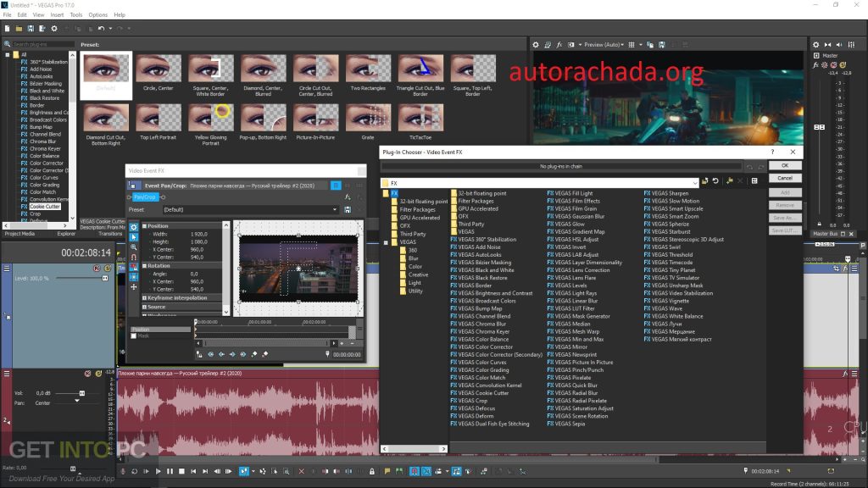Go to previous keyframe in Pan/Crop
The image size is (868, 488).
click(x=221, y=354)
